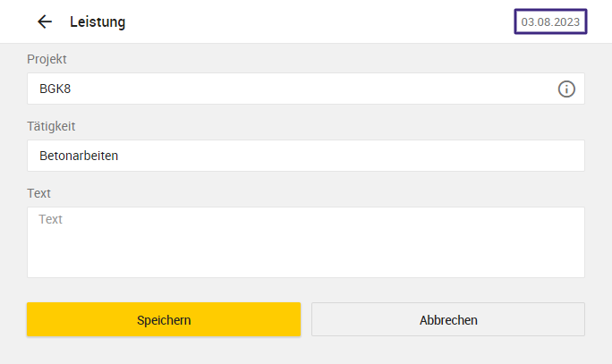The width and height of the screenshot is (612, 364).
Task: Open the Tätigkeit selector showing Betonarbeiten
Action: [306, 156]
